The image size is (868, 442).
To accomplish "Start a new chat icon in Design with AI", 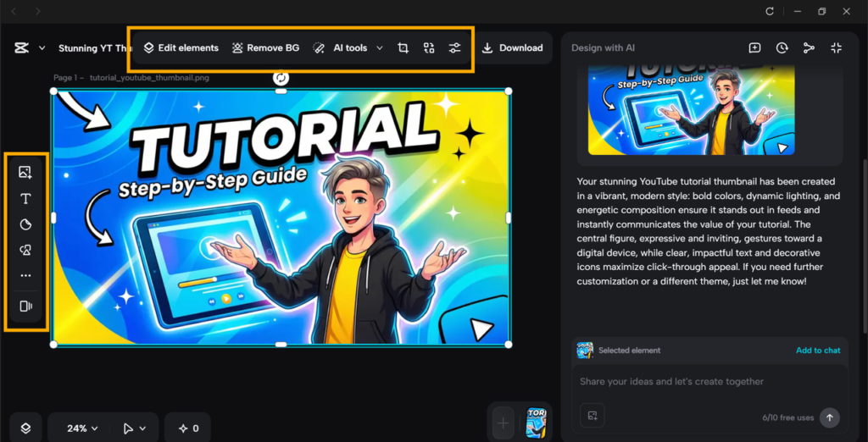I will (x=754, y=48).
